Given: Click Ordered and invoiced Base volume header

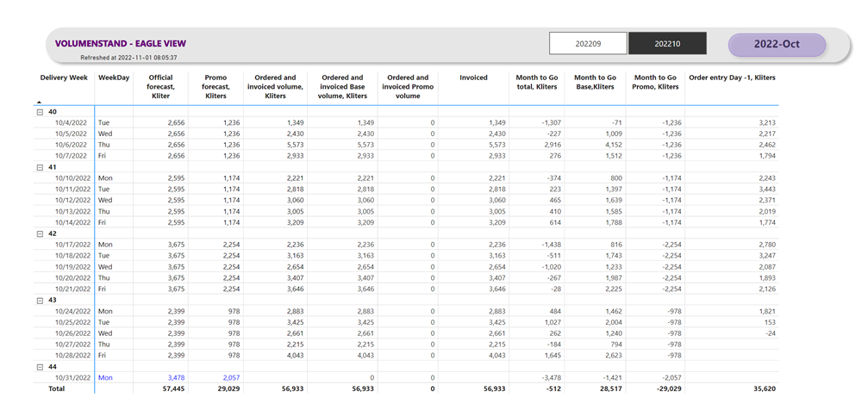Looking at the screenshot, I should coord(344,87).
